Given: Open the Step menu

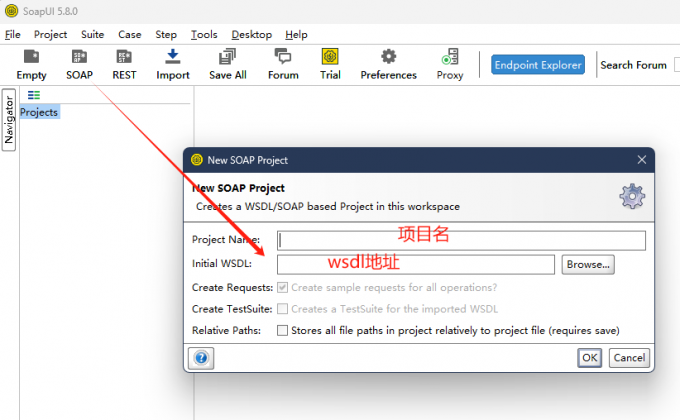Looking at the screenshot, I should (166, 35).
